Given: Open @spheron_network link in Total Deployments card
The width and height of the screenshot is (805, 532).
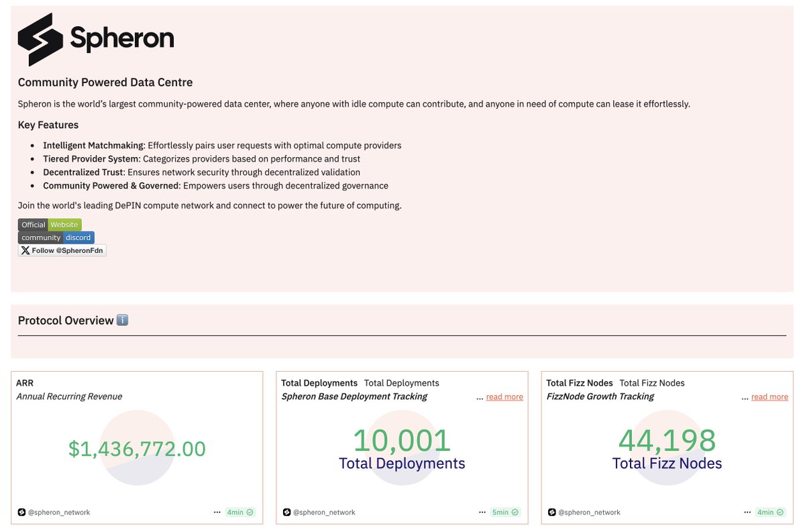Looking at the screenshot, I should click(x=324, y=513).
